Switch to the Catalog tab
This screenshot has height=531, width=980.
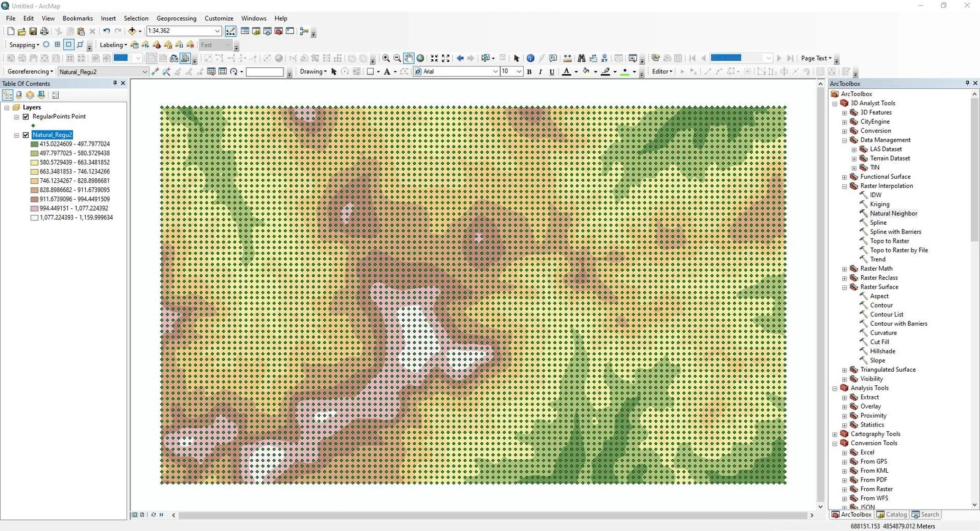pyautogui.click(x=892, y=515)
